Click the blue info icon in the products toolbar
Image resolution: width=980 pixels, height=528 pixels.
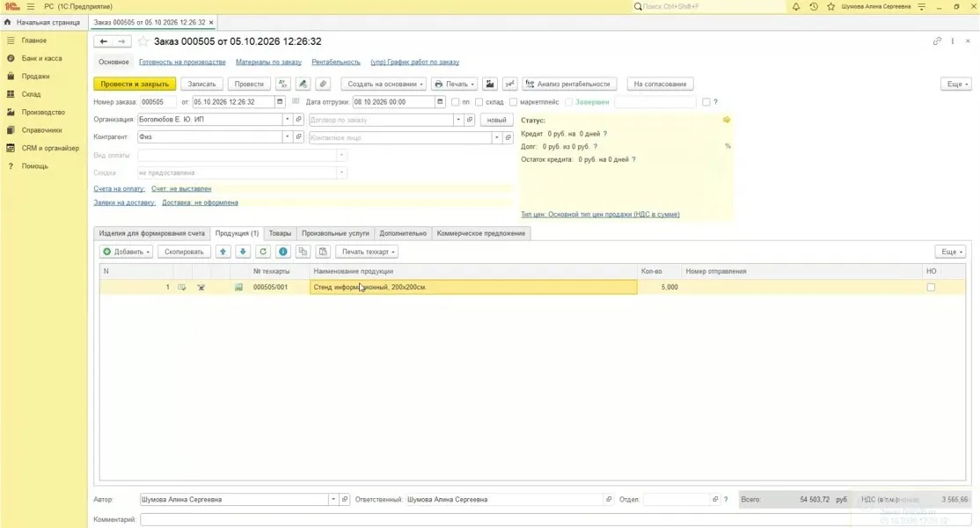pyautogui.click(x=283, y=252)
